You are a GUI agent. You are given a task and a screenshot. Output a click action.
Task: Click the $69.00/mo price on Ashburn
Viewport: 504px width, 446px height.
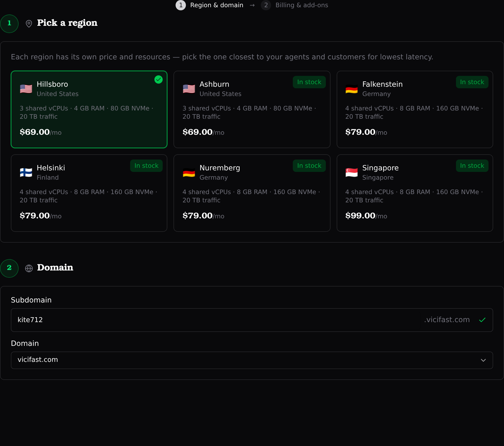click(x=203, y=132)
